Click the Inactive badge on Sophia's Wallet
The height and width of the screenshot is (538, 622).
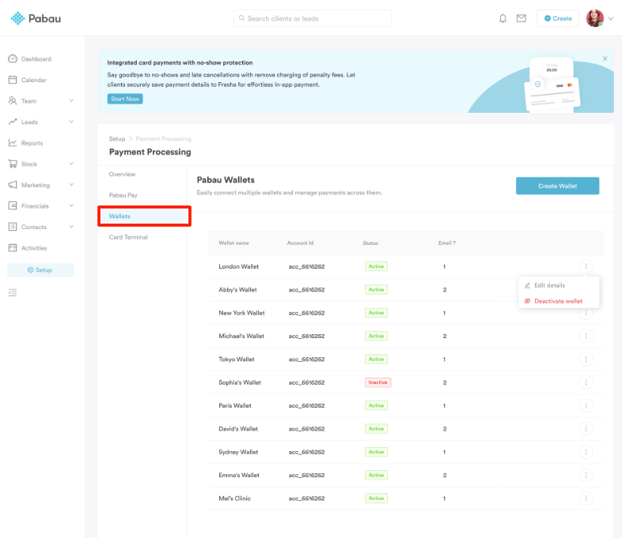pyautogui.click(x=378, y=382)
